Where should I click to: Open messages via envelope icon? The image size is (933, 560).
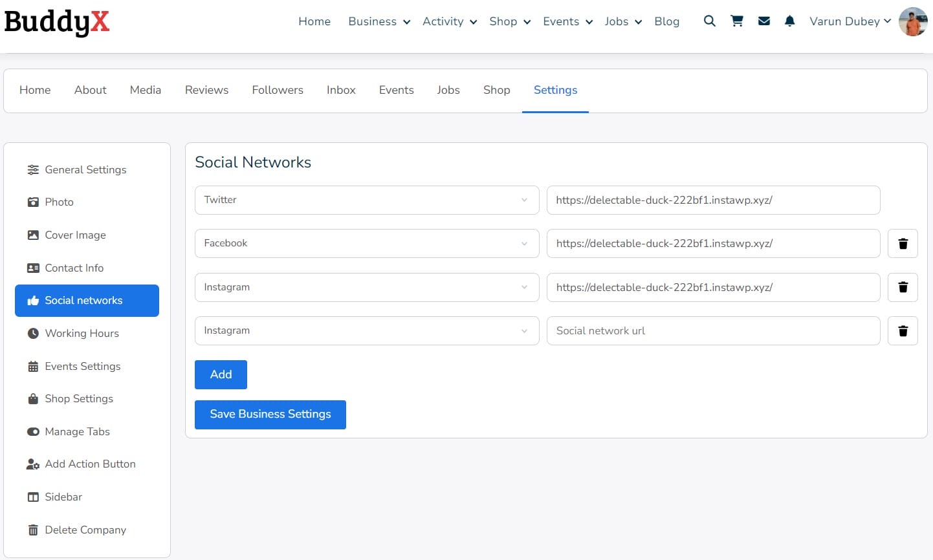click(x=763, y=21)
